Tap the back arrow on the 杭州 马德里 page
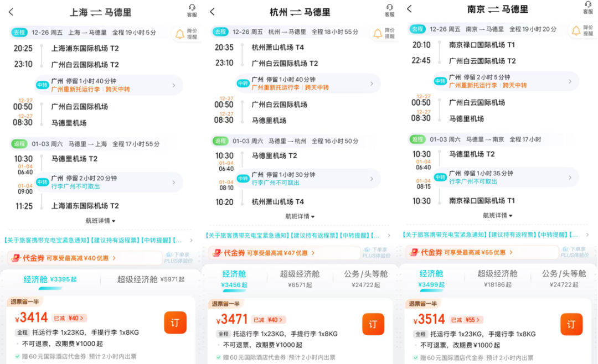 click(x=212, y=11)
